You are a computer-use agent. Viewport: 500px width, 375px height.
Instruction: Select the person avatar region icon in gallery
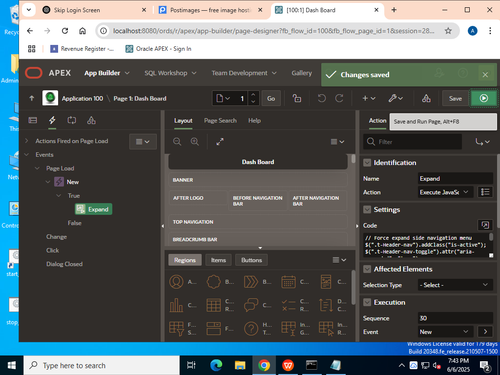point(176,282)
